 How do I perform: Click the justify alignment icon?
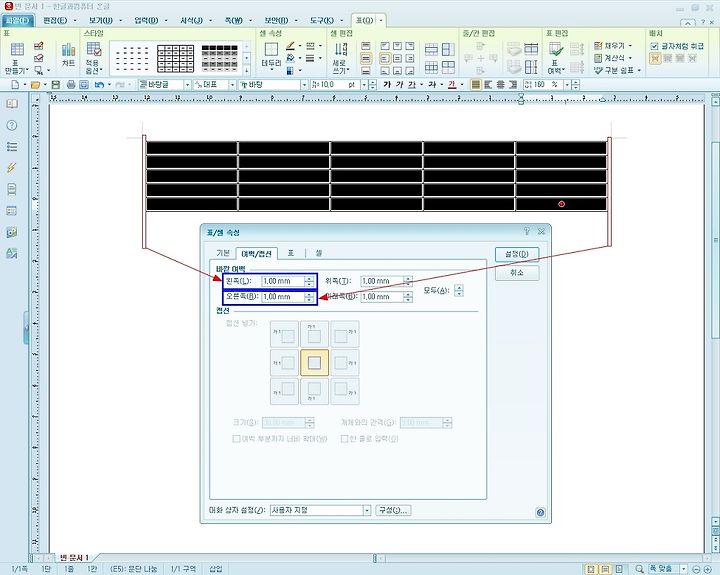tap(476, 85)
